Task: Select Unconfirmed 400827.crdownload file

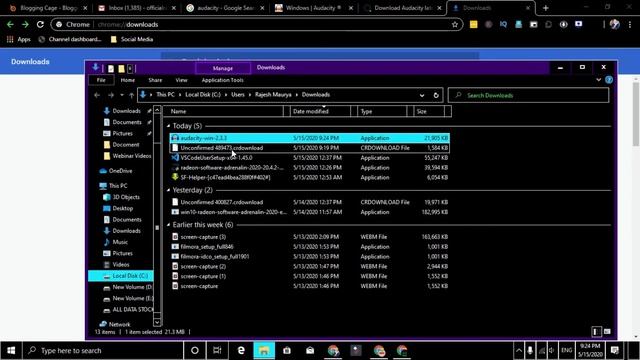Action: 309,202
